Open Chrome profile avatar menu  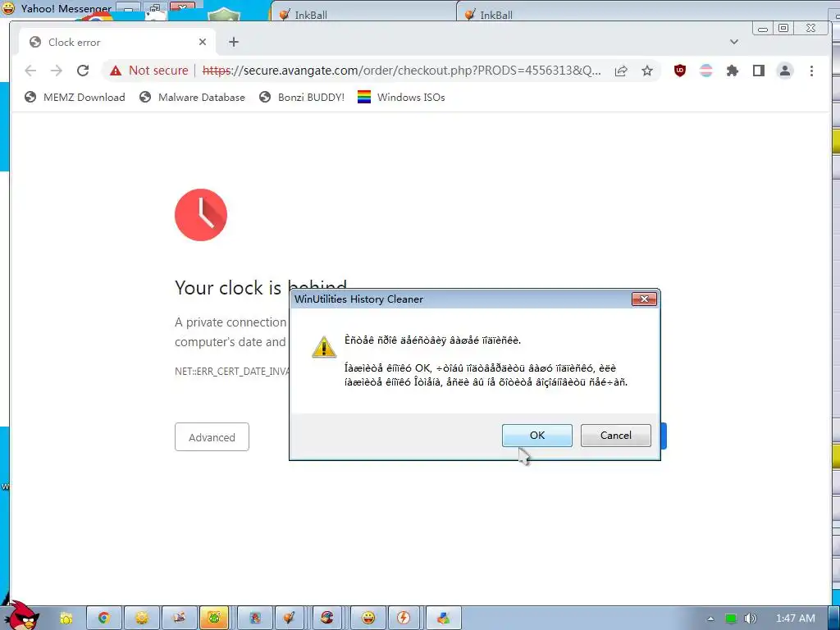pyautogui.click(x=785, y=71)
